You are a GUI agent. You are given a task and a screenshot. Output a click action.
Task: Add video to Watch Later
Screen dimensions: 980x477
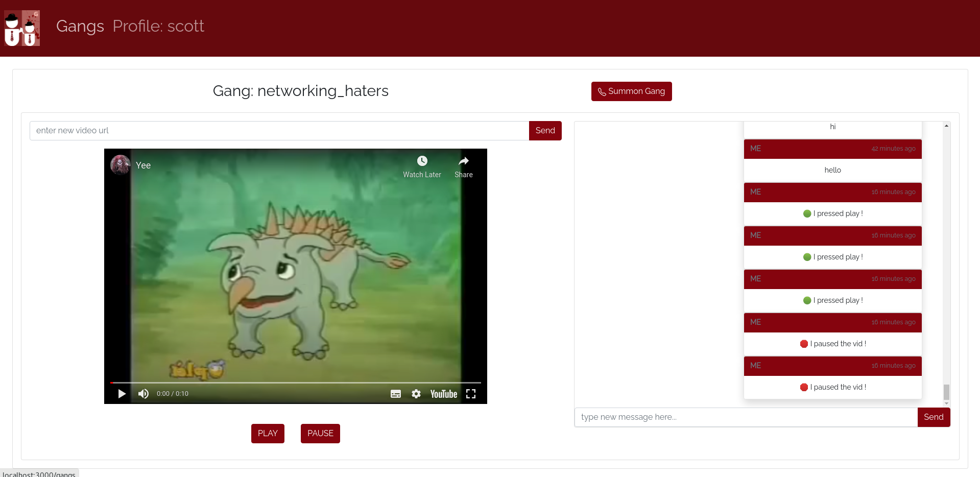tap(422, 167)
